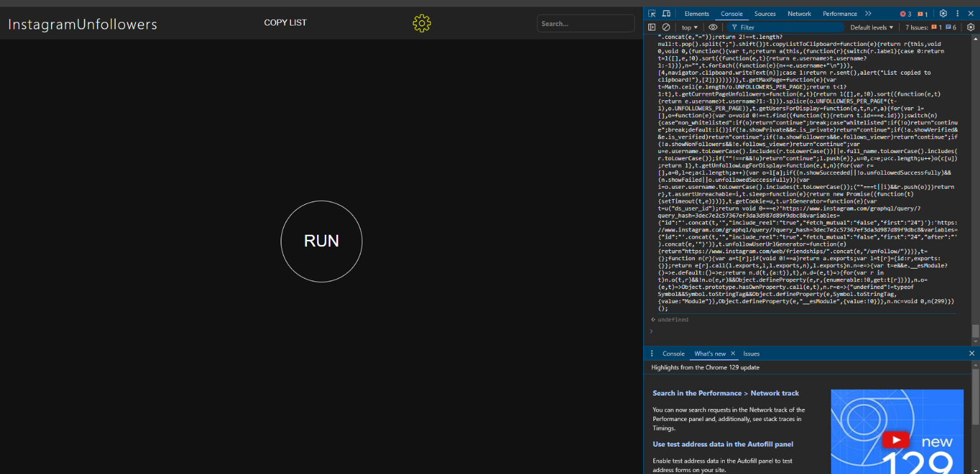The image size is (980, 474).
Task: Switch to the Network tab
Action: coord(799,13)
